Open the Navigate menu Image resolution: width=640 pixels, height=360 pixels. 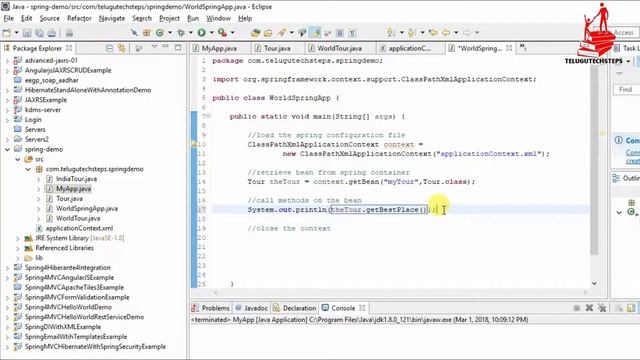(x=112, y=18)
